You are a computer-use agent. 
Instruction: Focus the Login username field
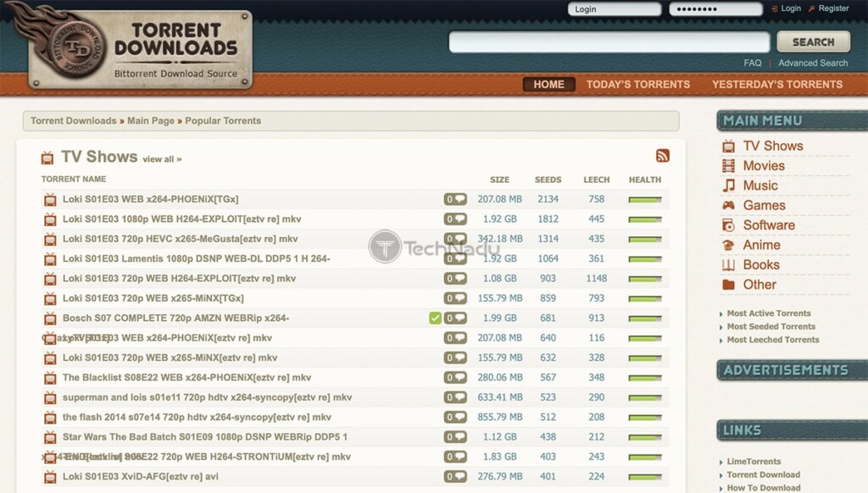tap(615, 8)
